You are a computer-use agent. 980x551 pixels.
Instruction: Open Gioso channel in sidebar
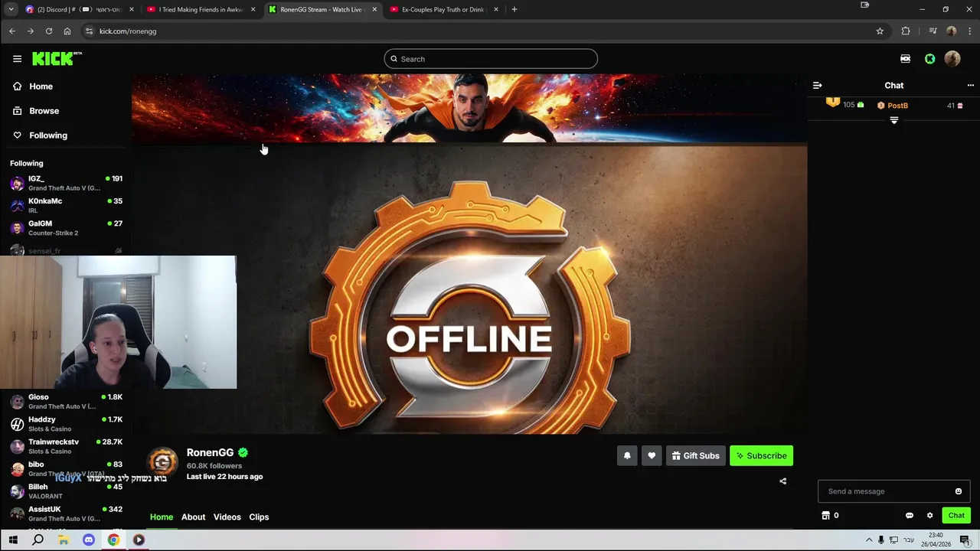click(66, 401)
